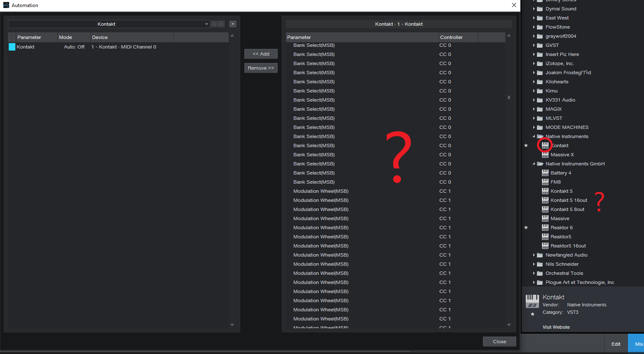Toggle favorite star next to Kontakt

pyautogui.click(x=526, y=145)
